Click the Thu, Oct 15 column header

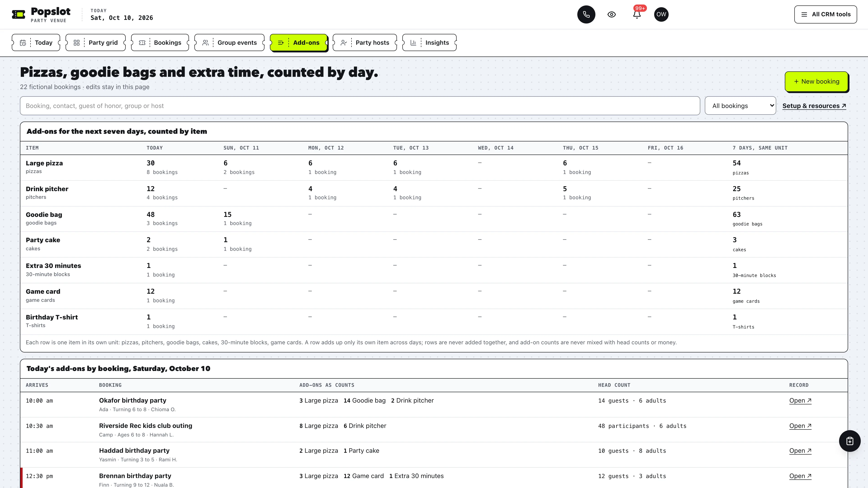(x=580, y=148)
